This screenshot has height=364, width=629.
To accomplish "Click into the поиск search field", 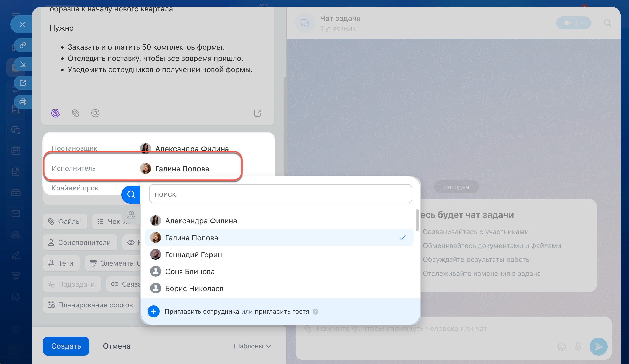I will (x=280, y=194).
